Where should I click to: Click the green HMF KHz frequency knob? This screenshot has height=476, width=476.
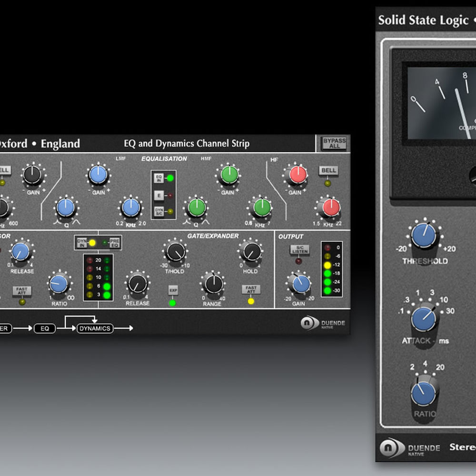(262, 208)
